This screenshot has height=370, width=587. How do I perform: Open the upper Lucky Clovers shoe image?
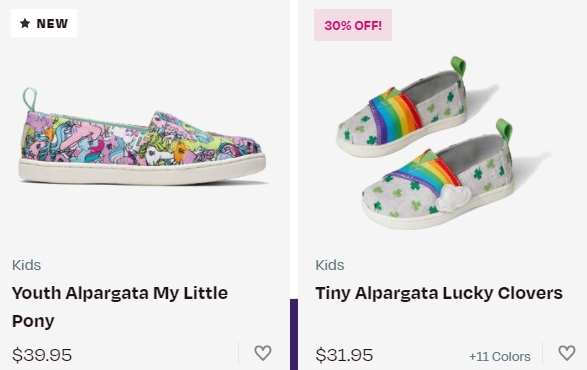[401, 107]
